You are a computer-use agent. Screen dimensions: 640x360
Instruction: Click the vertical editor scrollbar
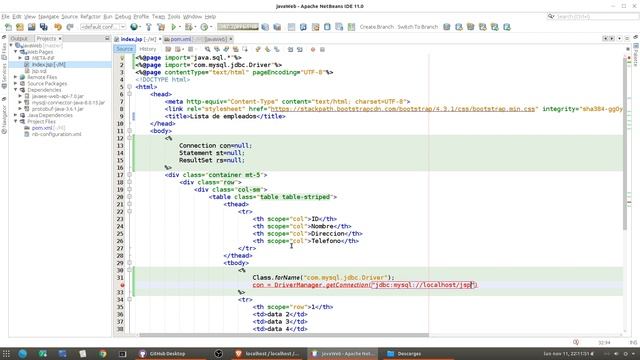625,143
